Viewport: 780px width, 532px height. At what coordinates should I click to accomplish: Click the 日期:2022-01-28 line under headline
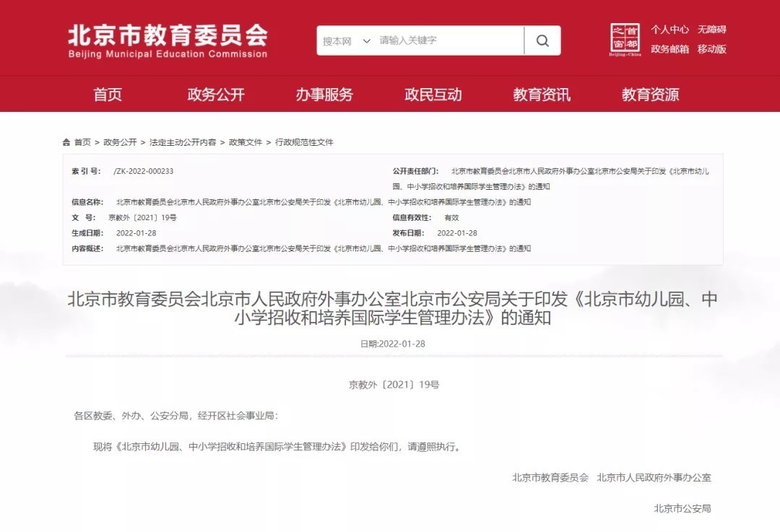click(392, 344)
